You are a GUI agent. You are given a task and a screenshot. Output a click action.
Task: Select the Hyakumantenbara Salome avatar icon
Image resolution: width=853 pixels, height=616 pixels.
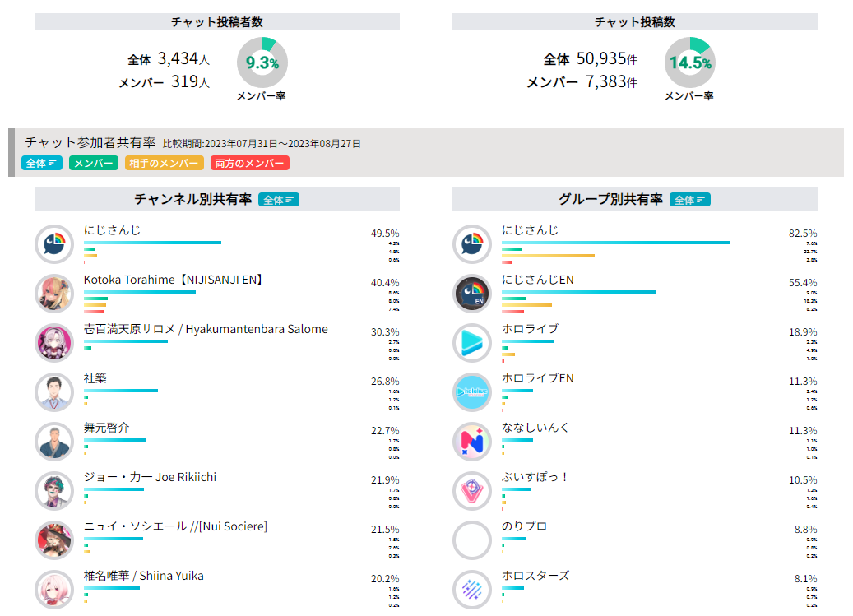click(55, 343)
